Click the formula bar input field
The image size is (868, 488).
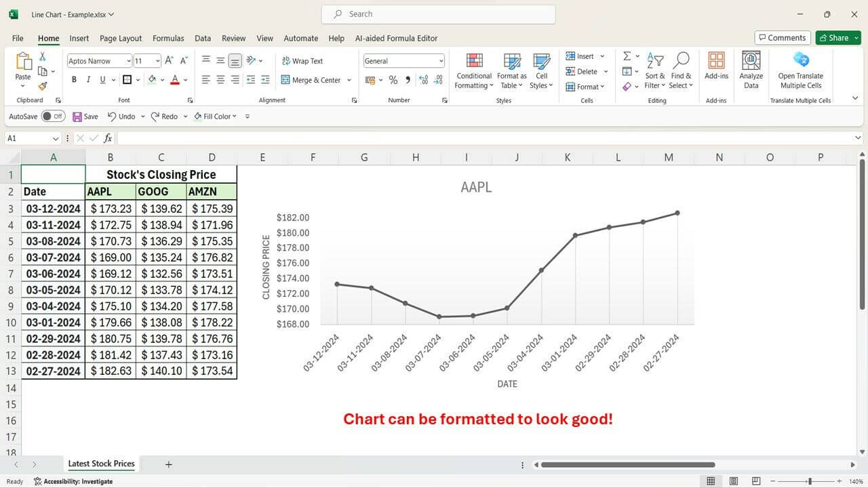485,138
